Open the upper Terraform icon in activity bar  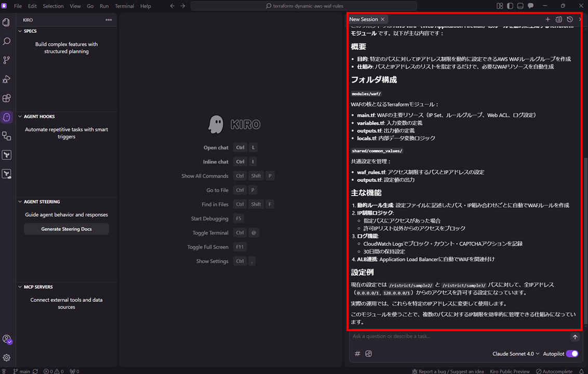pos(6,155)
